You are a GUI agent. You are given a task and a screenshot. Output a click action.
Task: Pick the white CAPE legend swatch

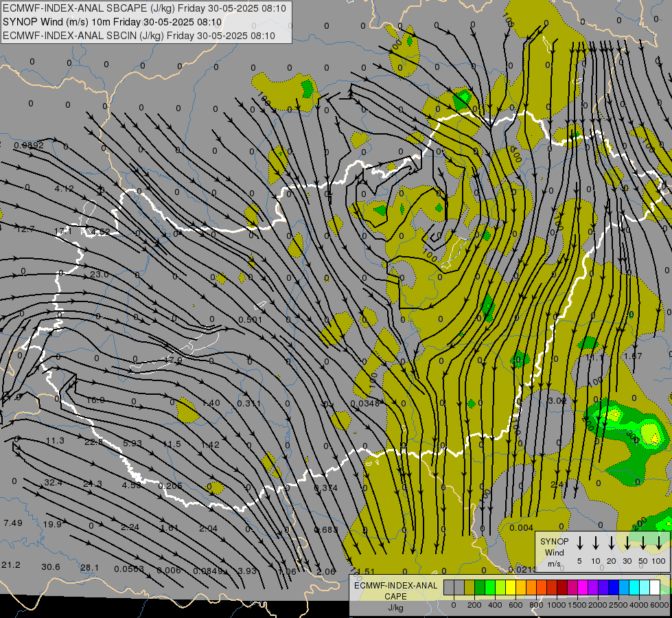coord(654,588)
